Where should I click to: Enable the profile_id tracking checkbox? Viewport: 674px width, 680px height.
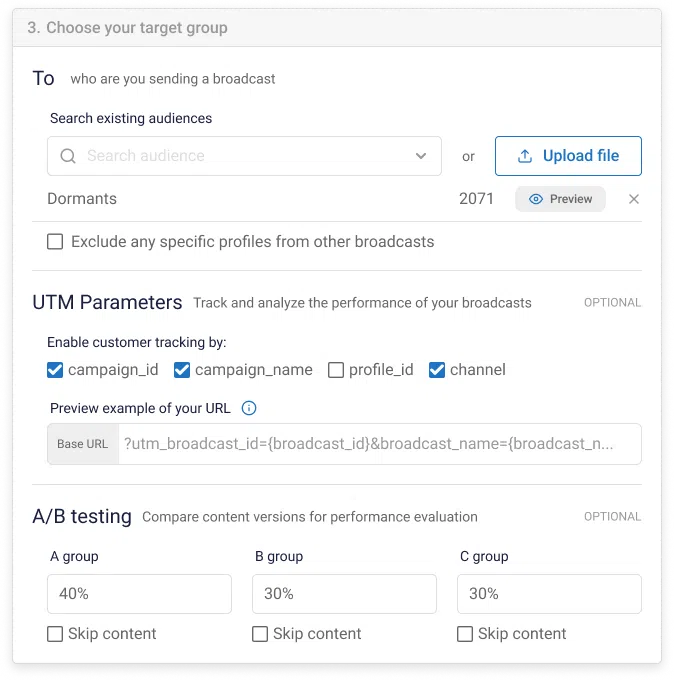336,370
